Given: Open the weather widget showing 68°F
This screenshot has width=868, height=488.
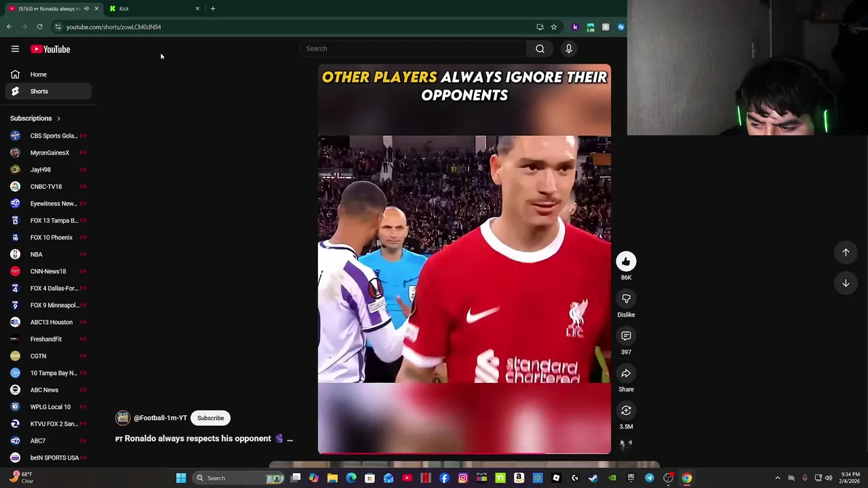Looking at the screenshot, I should (20, 478).
